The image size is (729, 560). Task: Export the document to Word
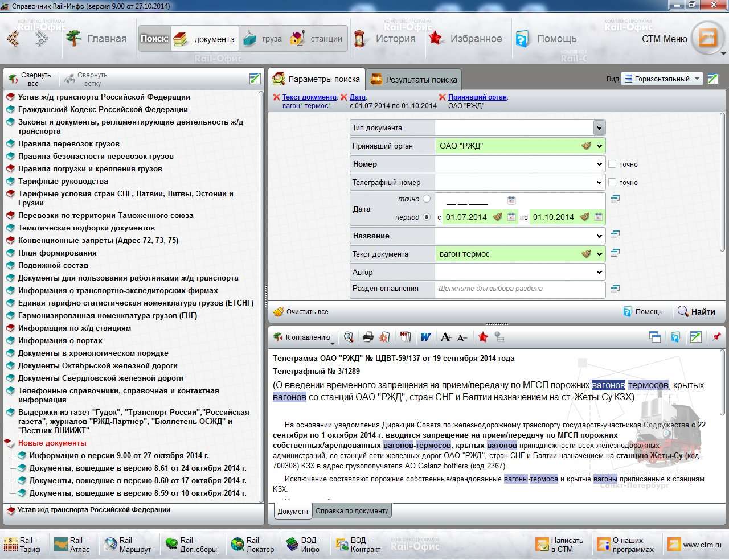(425, 337)
